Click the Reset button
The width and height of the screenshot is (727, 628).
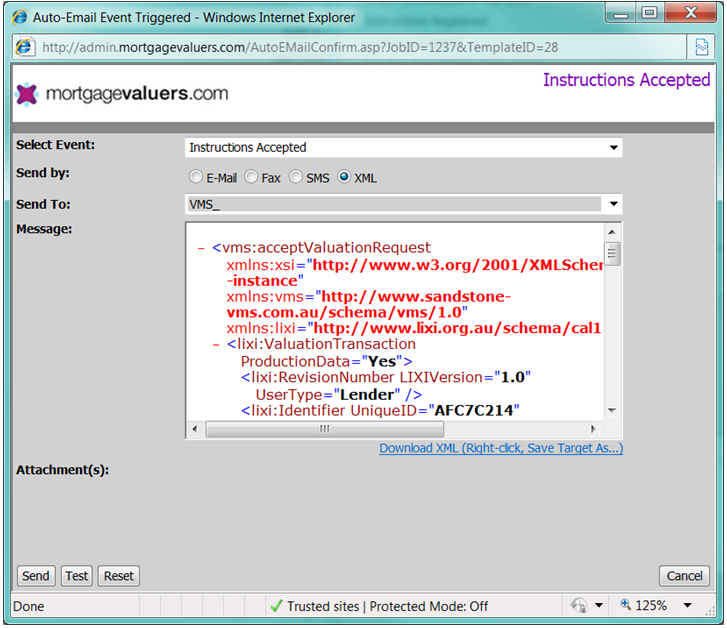coord(119,576)
